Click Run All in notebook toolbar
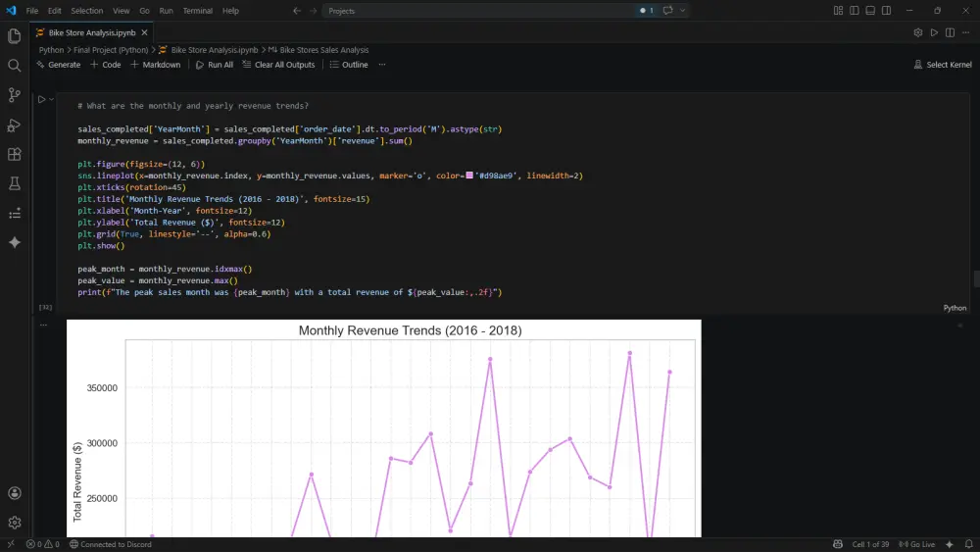This screenshot has height=552, width=980. click(215, 65)
